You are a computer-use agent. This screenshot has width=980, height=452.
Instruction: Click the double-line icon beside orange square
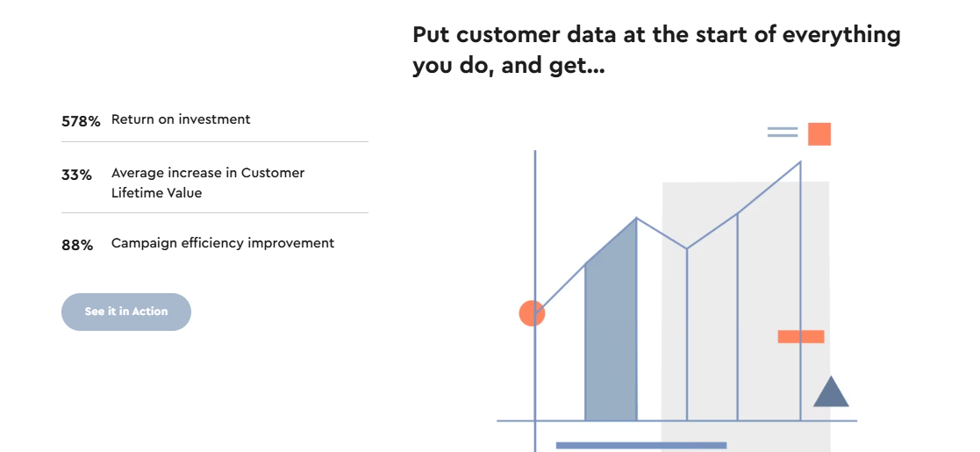coord(783,132)
